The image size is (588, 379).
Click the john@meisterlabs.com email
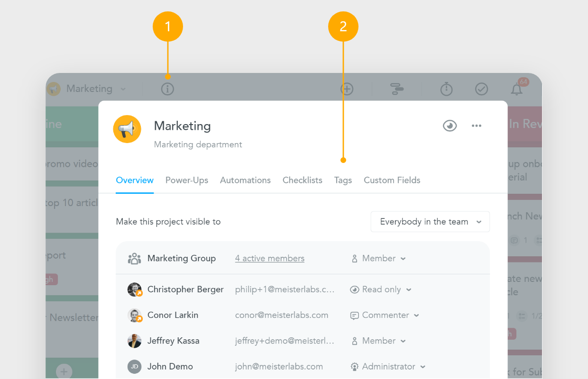pyautogui.click(x=279, y=366)
